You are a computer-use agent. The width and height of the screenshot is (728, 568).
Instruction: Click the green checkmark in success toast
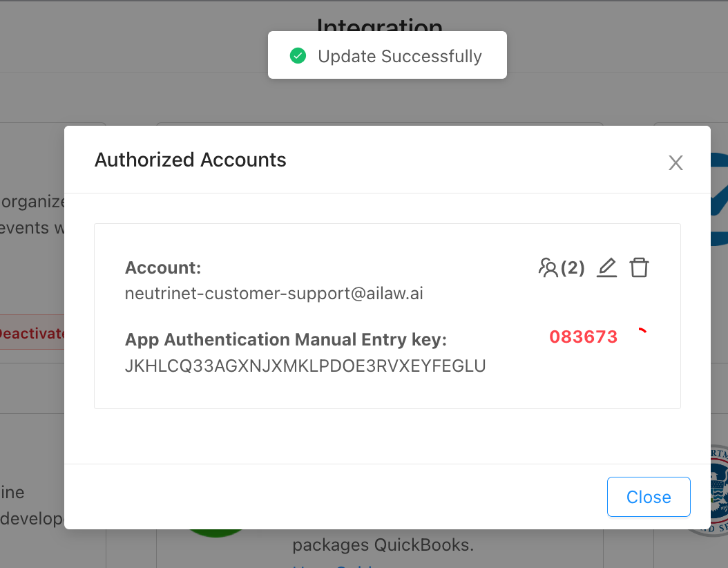(x=298, y=56)
